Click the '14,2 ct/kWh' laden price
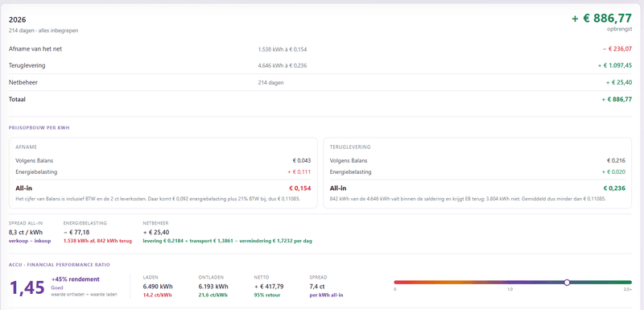 (157, 296)
